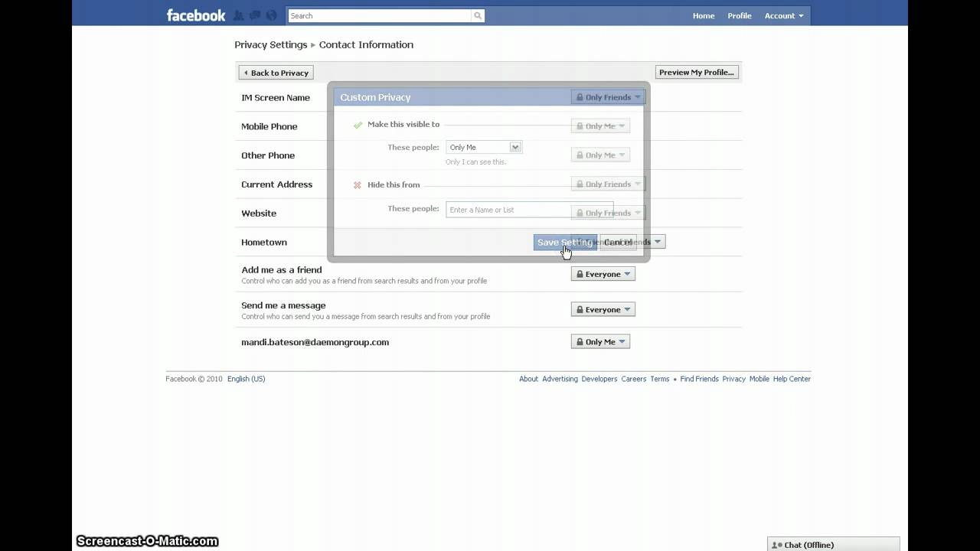Open Profile from the top bar

coord(740,15)
